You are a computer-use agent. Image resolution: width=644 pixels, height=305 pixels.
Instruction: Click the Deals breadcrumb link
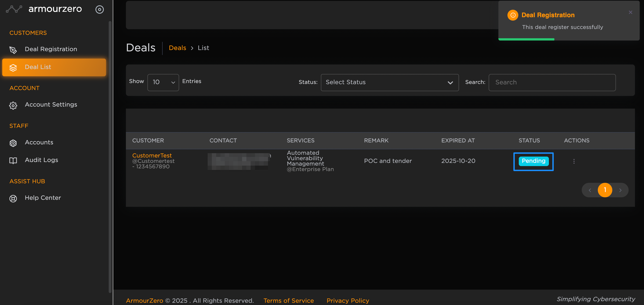[x=177, y=48]
